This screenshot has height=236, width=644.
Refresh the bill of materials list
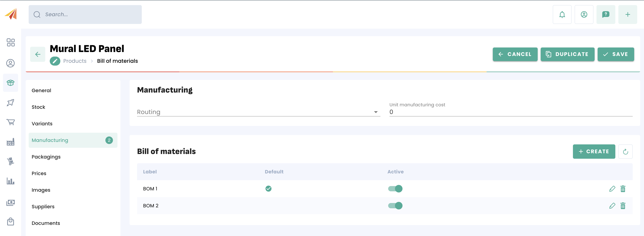point(625,152)
